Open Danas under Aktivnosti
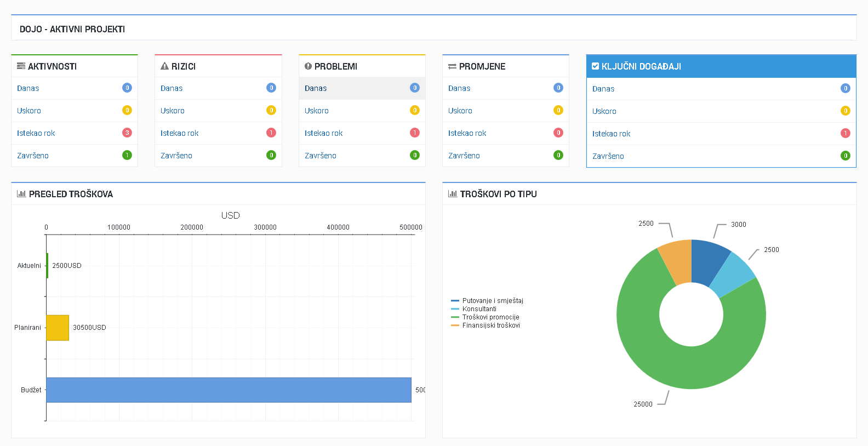Viewport: 868px width, 446px height. (x=28, y=88)
